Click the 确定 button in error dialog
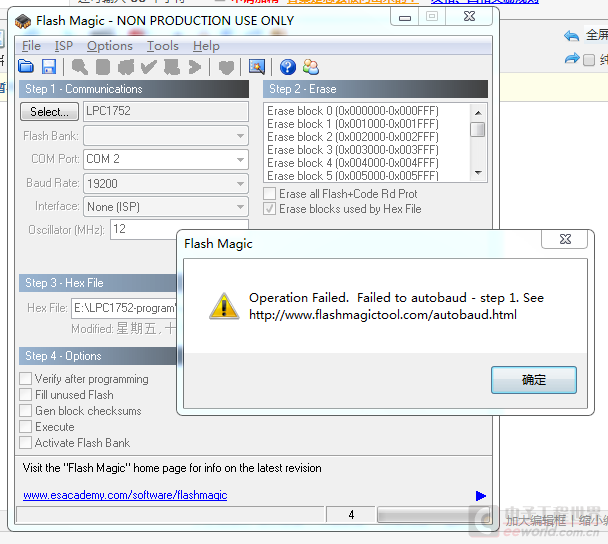 pyautogui.click(x=534, y=380)
